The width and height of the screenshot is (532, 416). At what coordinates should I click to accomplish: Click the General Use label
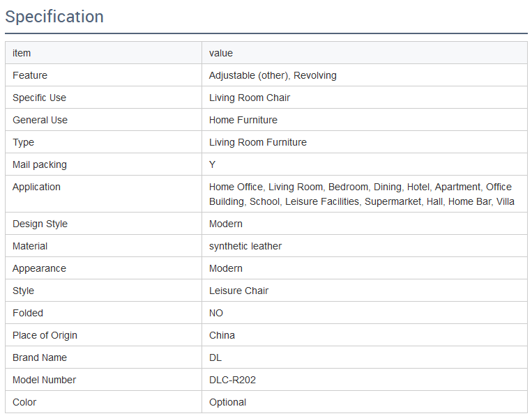[40, 120]
